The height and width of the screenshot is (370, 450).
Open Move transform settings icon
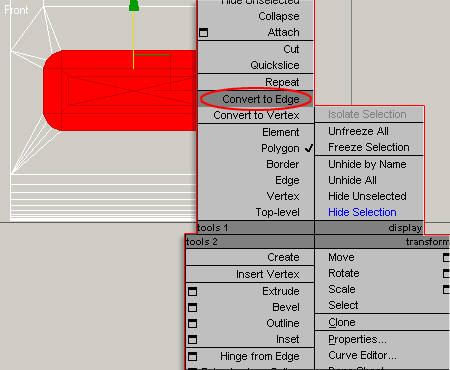pyautogui.click(x=446, y=257)
